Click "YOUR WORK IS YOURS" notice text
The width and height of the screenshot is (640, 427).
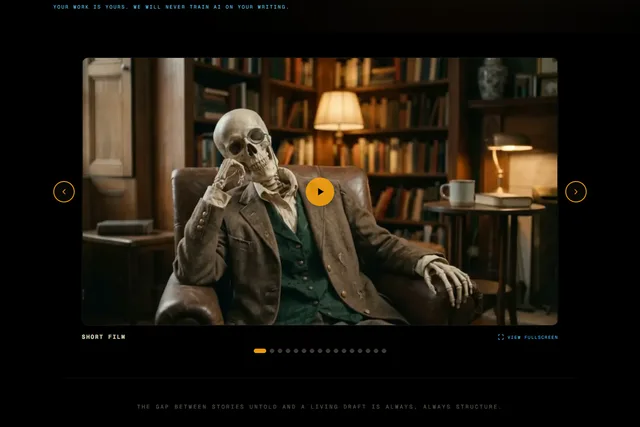click(x=171, y=7)
